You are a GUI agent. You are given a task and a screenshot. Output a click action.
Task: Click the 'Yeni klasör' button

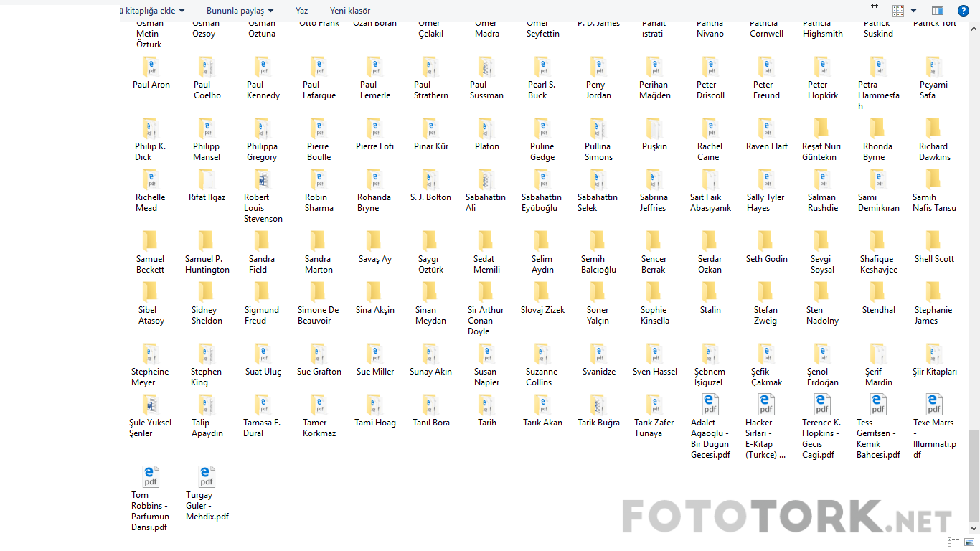coord(350,11)
